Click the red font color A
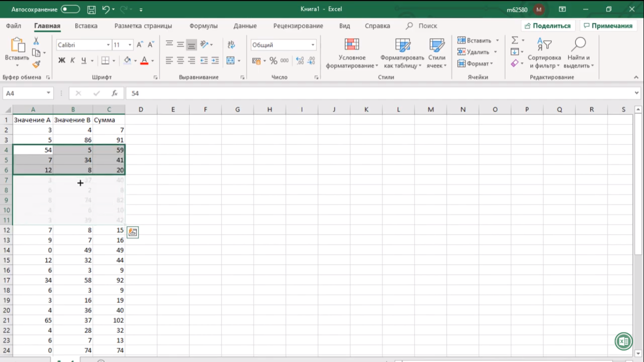 [144, 61]
